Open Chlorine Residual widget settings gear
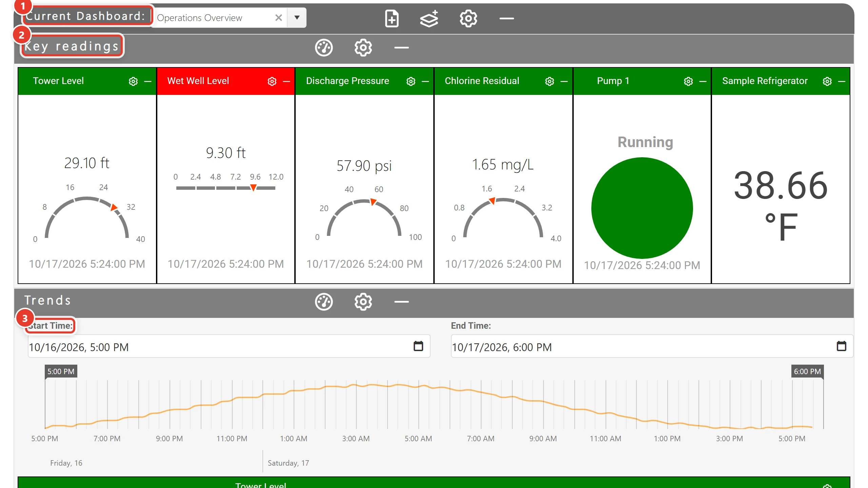 [550, 81]
